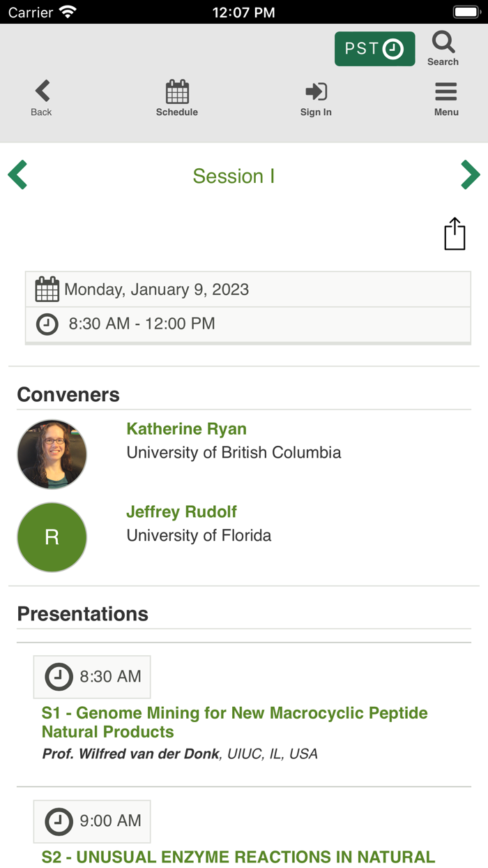Tap the 8:30 AM presentation time badge

[x=92, y=677]
